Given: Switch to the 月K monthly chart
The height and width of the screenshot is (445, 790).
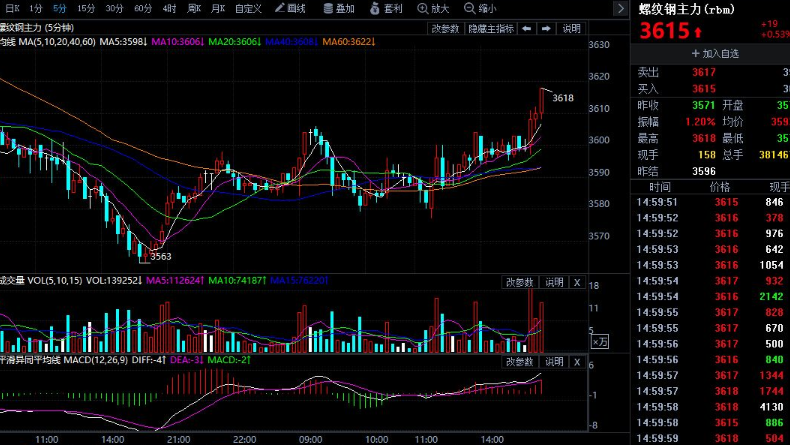Looking at the screenshot, I should [218, 8].
